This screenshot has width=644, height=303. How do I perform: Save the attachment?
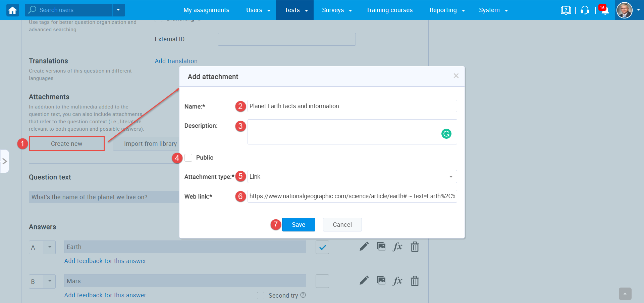point(298,224)
